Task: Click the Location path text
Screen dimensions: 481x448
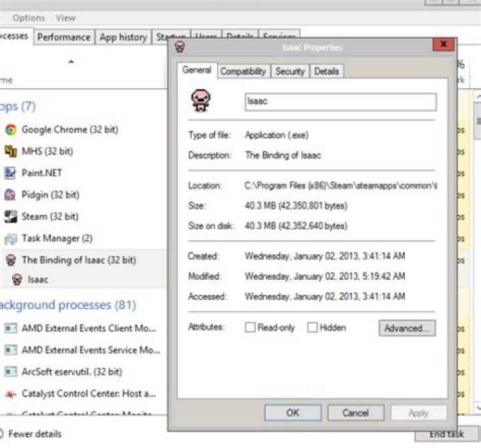Action: tap(341, 186)
